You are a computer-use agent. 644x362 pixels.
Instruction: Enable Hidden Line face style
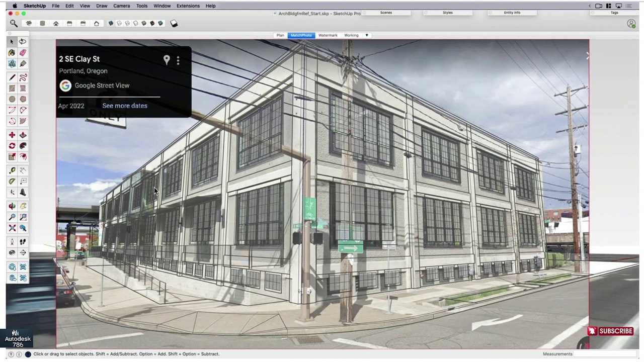(x=136, y=23)
